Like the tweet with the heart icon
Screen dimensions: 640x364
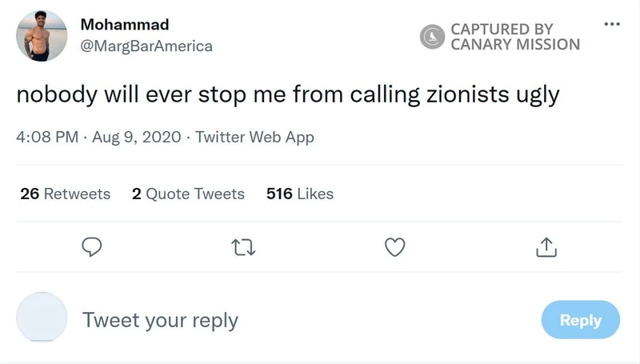394,248
